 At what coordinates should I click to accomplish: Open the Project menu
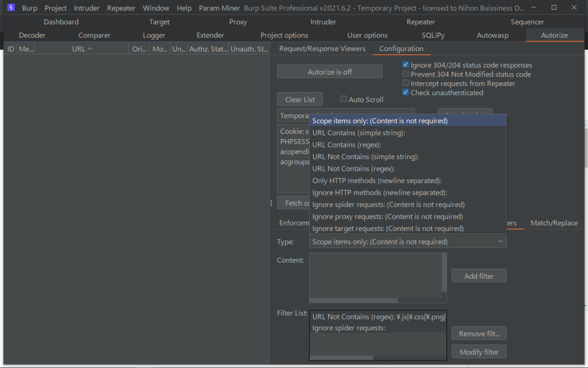(x=55, y=8)
